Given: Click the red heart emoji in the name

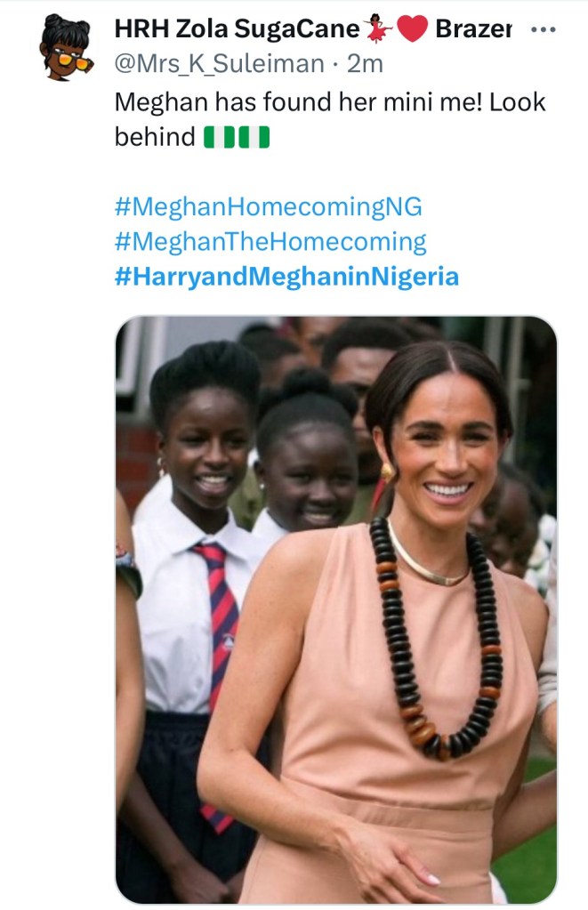Looking at the screenshot, I should point(411,30).
